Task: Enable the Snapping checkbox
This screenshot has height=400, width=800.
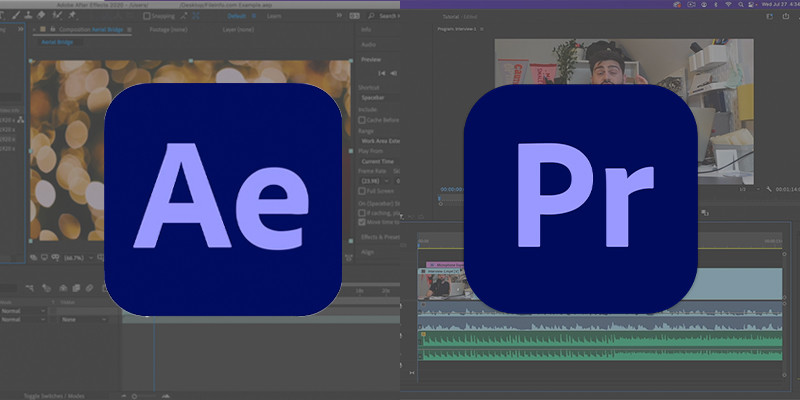Action: (144, 16)
